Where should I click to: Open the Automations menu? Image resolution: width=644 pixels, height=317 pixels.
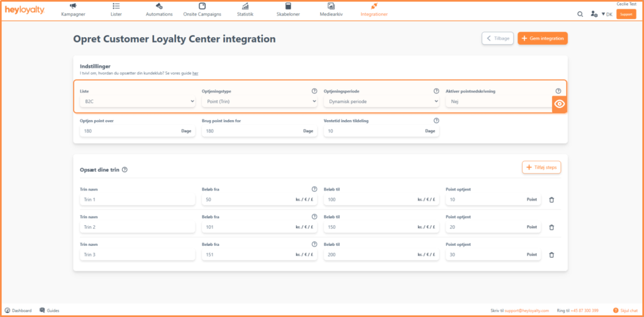point(159,10)
